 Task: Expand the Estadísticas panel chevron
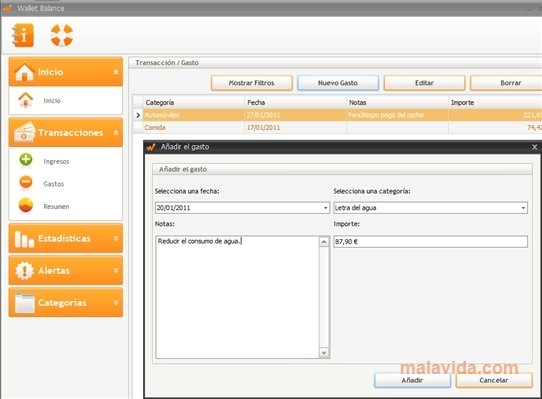[x=116, y=239]
